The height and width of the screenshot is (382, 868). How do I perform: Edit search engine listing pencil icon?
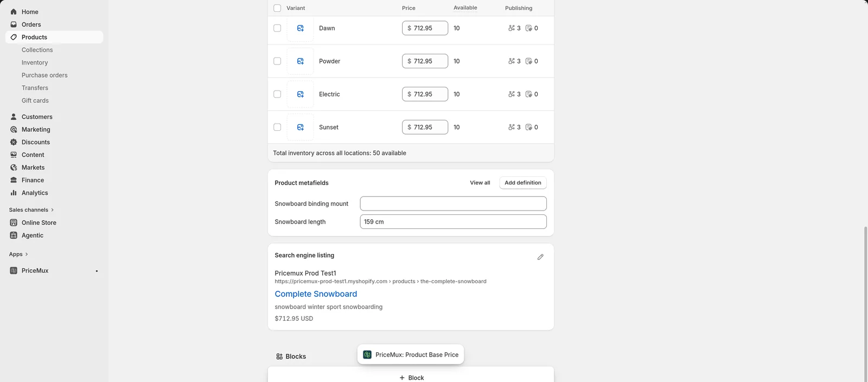pyautogui.click(x=540, y=257)
